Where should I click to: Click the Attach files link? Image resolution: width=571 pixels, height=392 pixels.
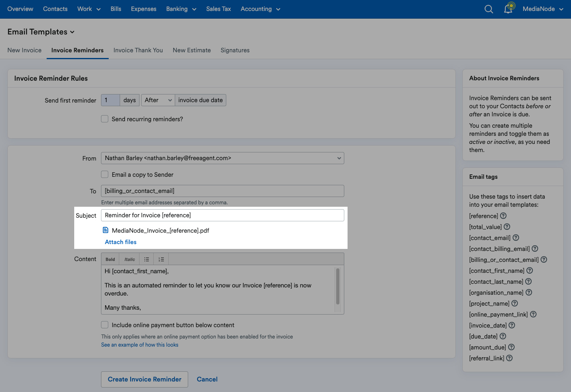(x=121, y=242)
